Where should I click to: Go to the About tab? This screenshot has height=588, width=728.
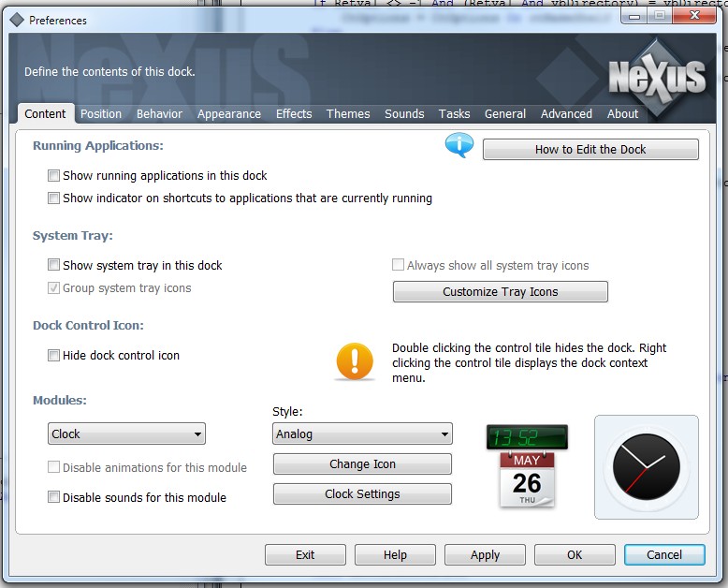coord(622,114)
